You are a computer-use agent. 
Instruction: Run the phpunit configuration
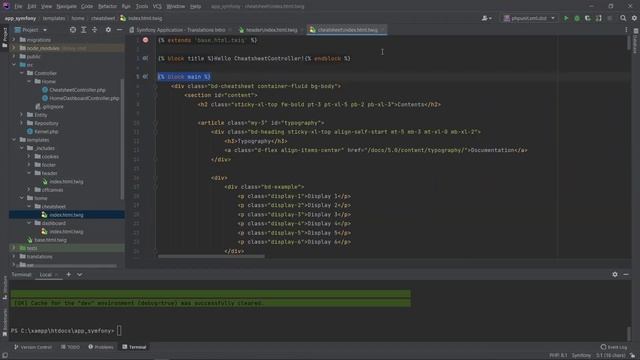(x=566, y=18)
